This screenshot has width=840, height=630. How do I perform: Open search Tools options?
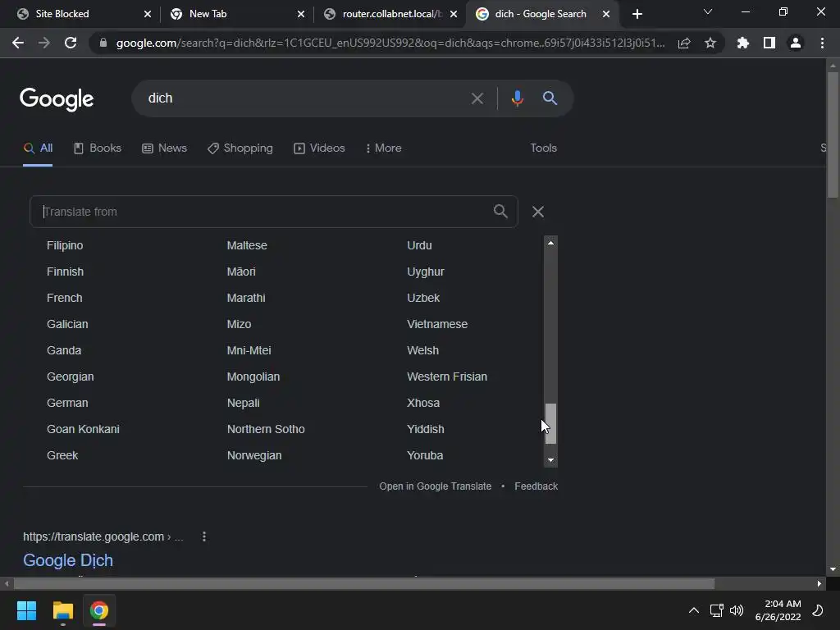(543, 148)
